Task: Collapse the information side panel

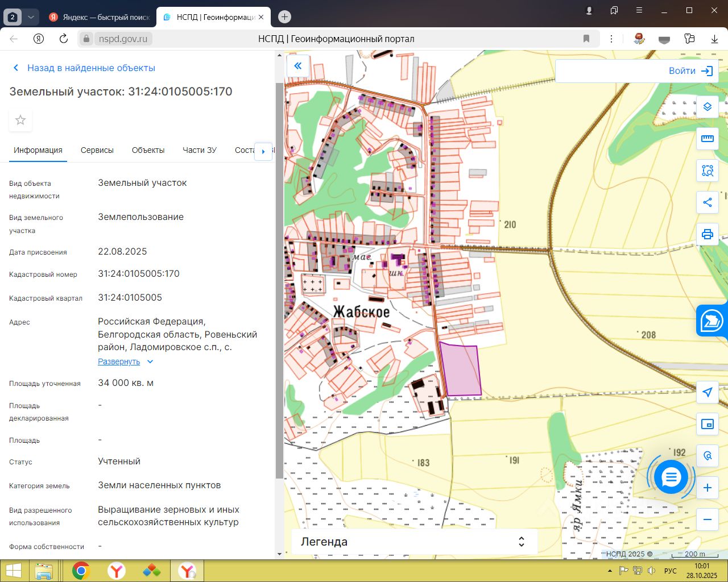Action: 297,66
